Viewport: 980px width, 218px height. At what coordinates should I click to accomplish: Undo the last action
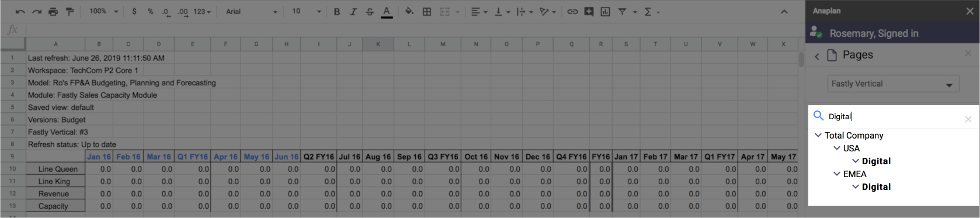(x=20, y=12)
